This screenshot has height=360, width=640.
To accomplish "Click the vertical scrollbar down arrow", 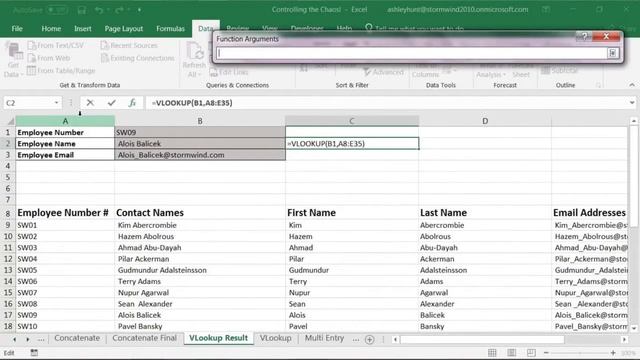I will 633,328.
